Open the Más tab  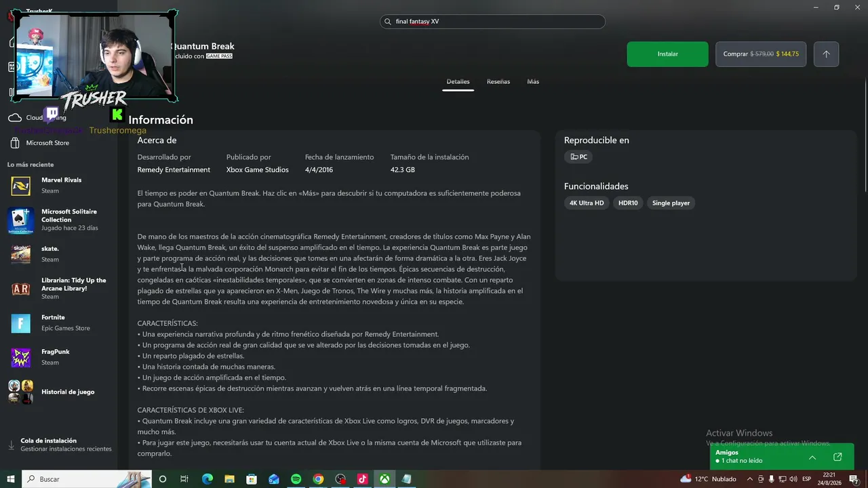point(533,81)
